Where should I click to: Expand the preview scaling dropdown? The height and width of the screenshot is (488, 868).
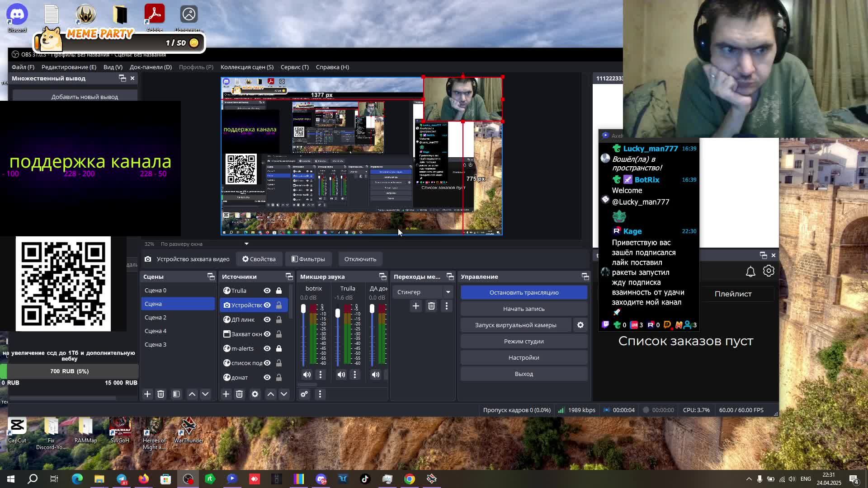pyautogui.click(x=246, y=244)
